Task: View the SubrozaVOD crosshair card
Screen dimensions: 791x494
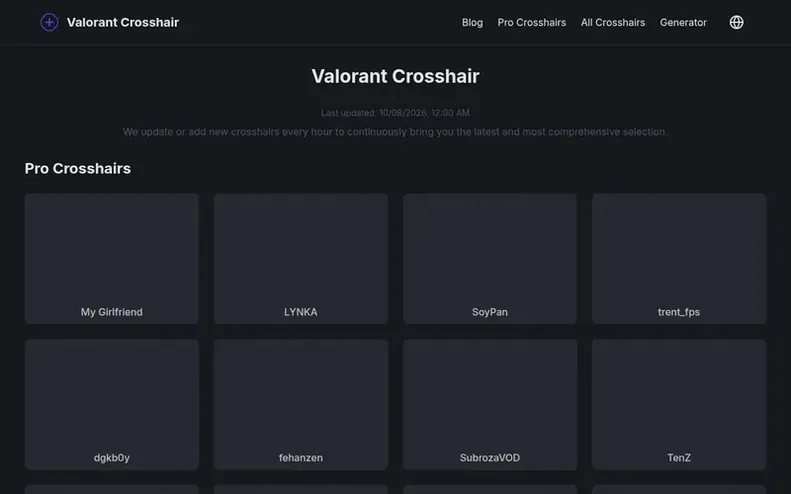Action: (x=490, y=404)
